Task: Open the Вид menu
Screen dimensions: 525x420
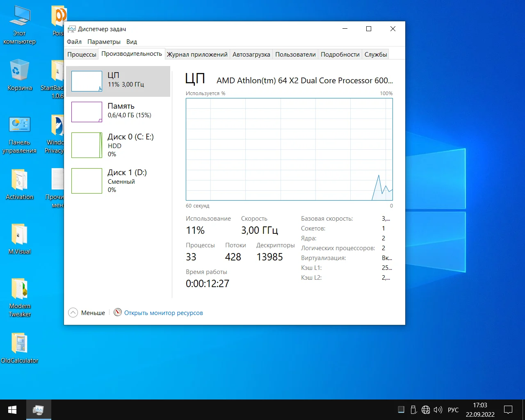Action: (132, 42)
